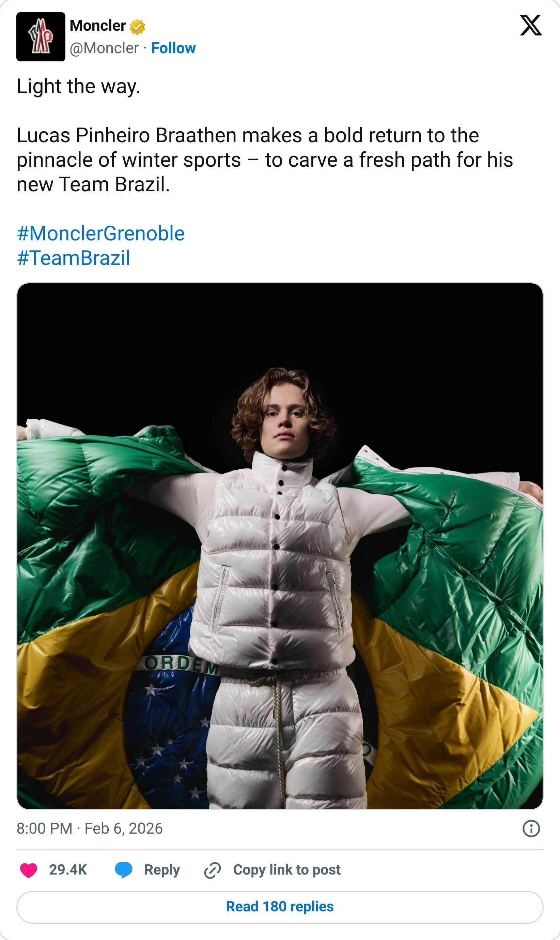Image resolution: width=560 pixels, height=940 pixels.
Task: Open the @Moncler handle
Action: (104, 48)
